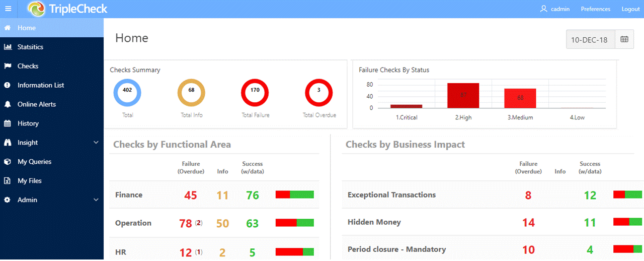644x261 pixels.
Task: Click the cadmin user icon
Action: pos(543,9)
